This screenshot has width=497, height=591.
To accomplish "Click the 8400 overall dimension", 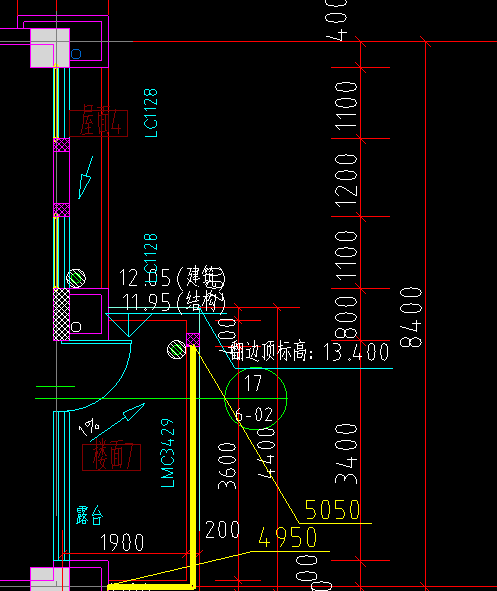I will point(411,317).
